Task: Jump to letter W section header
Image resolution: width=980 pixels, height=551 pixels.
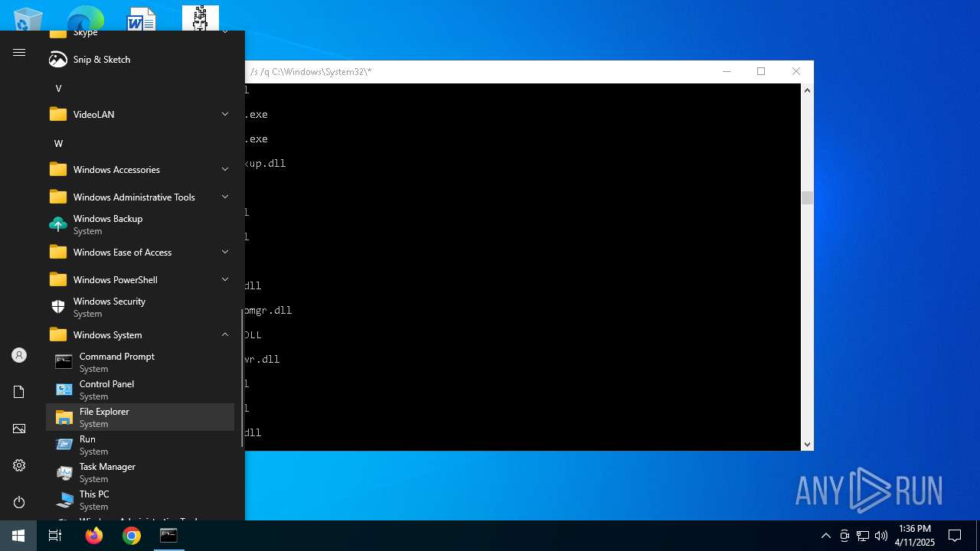Action: [58, 143]
